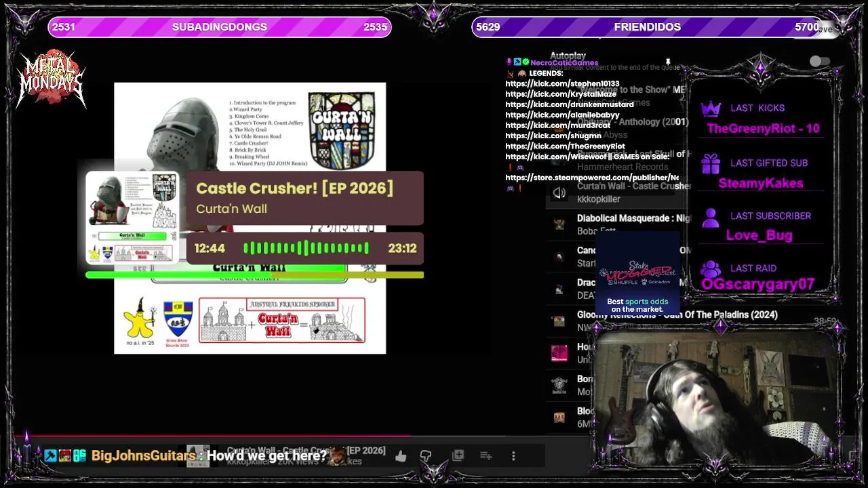
Task: Open the kick.com/Wisewoof link
Action: pos(556,157)
